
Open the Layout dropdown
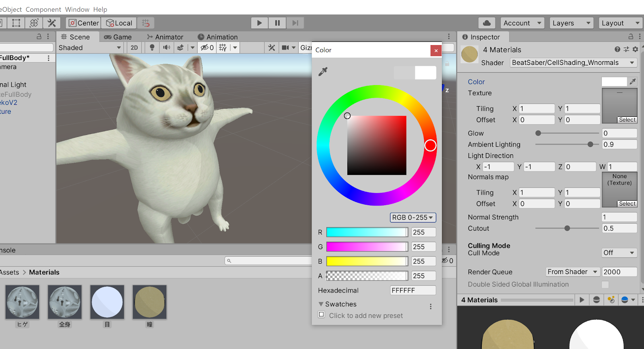coord(621,23)
